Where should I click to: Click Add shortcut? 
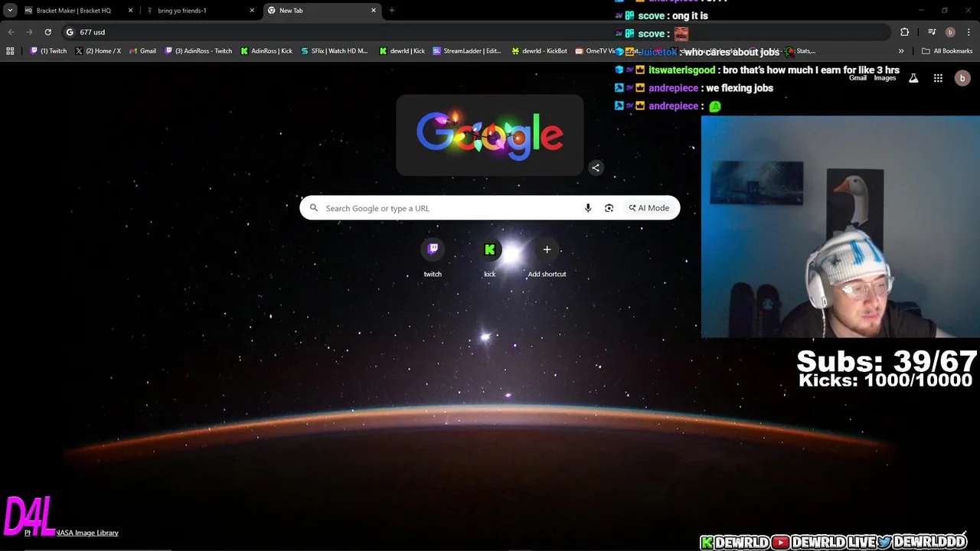(x=547, y=259)
